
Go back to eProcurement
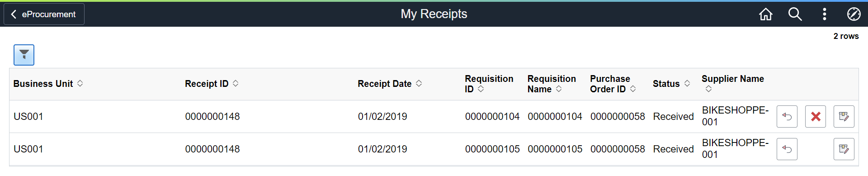tap(44, 14)
